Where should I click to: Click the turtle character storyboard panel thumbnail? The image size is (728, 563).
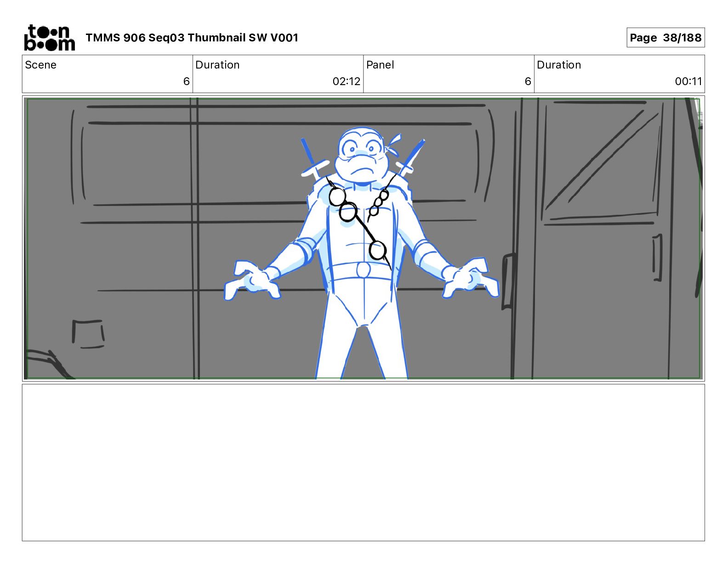pos(363,238)
